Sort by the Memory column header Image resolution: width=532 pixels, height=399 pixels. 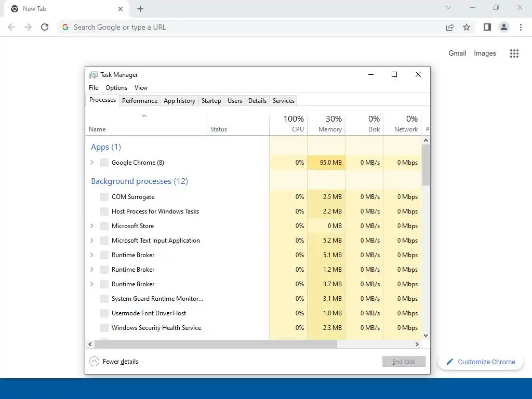pyautogui.click(x=326, y=125)
